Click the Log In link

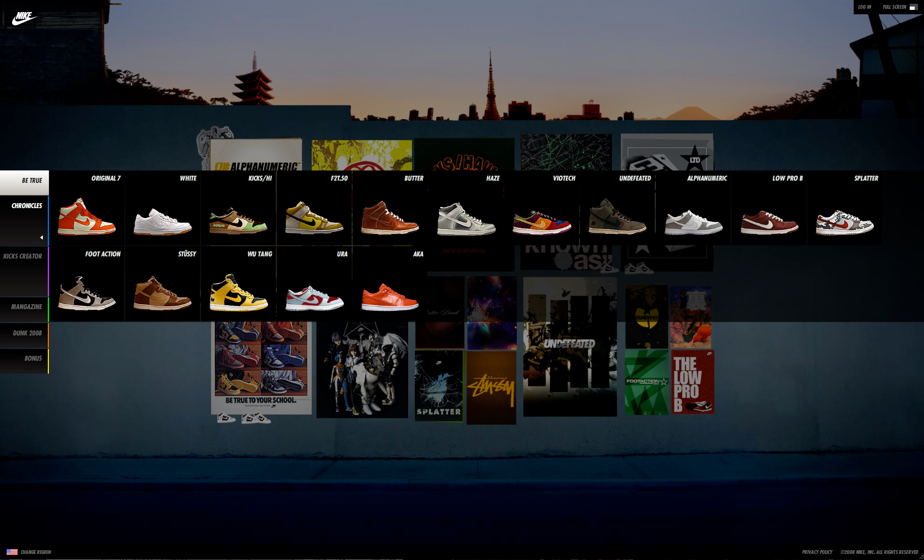(864, 7)
